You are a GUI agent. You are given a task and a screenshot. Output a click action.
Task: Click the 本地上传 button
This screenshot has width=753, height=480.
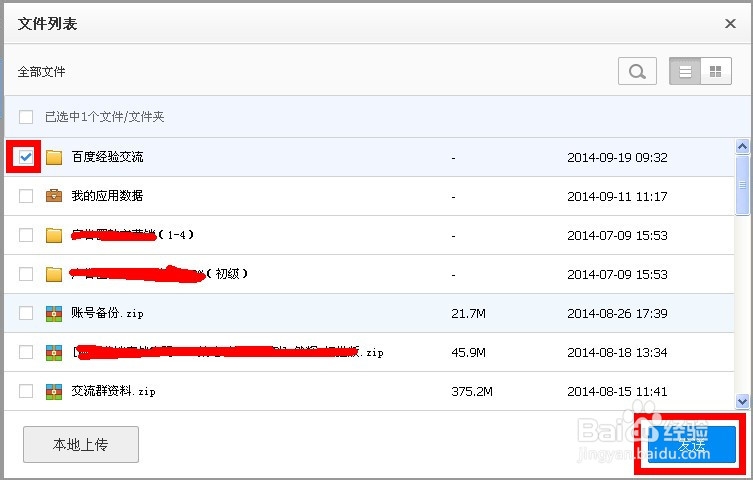81,444
